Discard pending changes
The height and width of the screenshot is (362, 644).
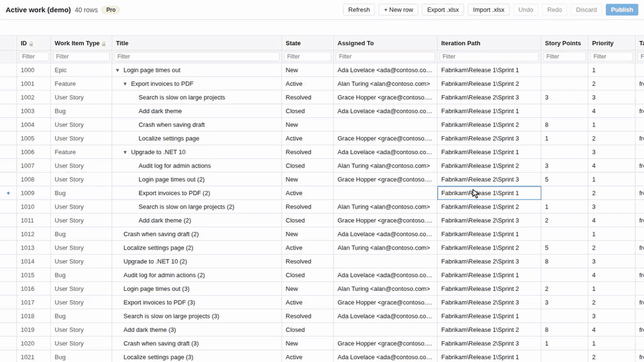(586, 9)
